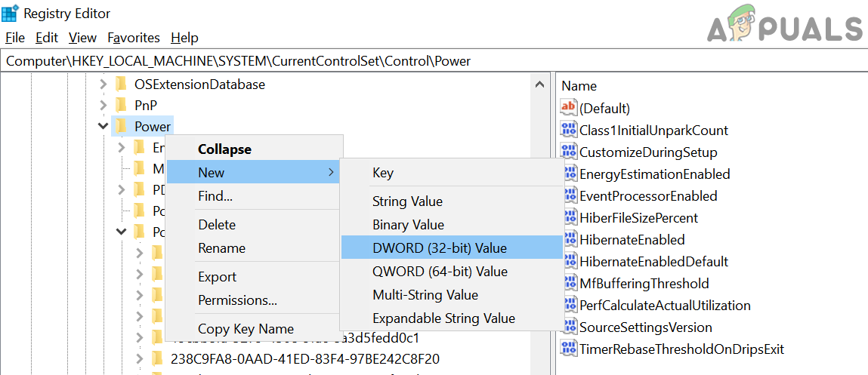Click the HibernateEnabled value icon

click(569, 240)
